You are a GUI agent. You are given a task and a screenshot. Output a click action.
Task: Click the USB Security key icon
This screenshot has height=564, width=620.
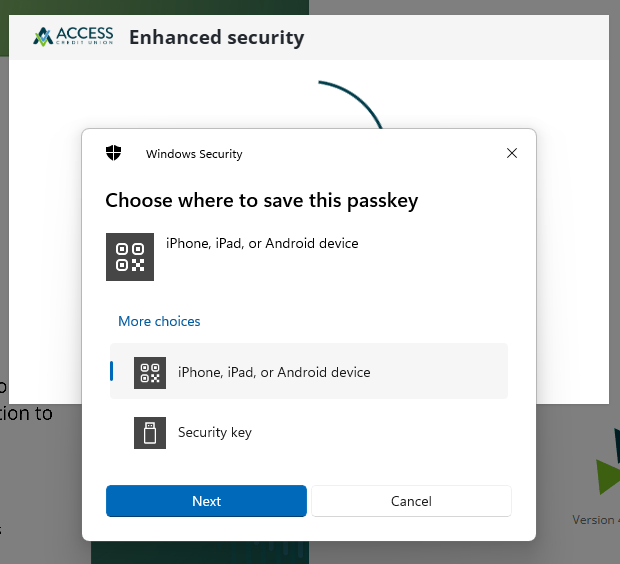pos(150,432)
